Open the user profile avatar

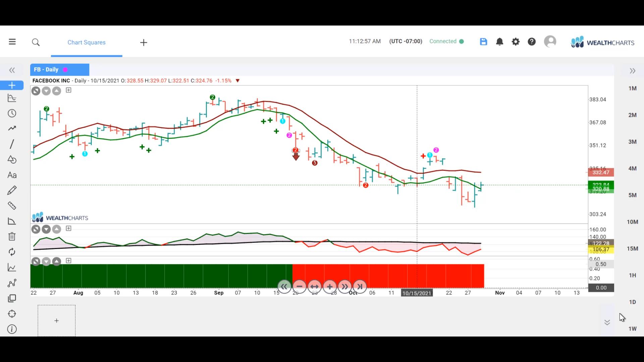(x=550, y=42)
